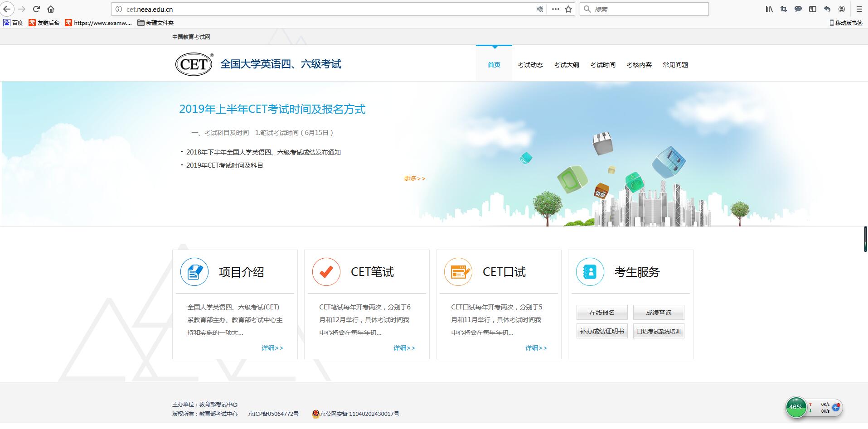The height and width of the screenshot is (429, 868).
Task: Click the 全国大学英语四、六级考试 site title
Action: click(x=281, y=64)
